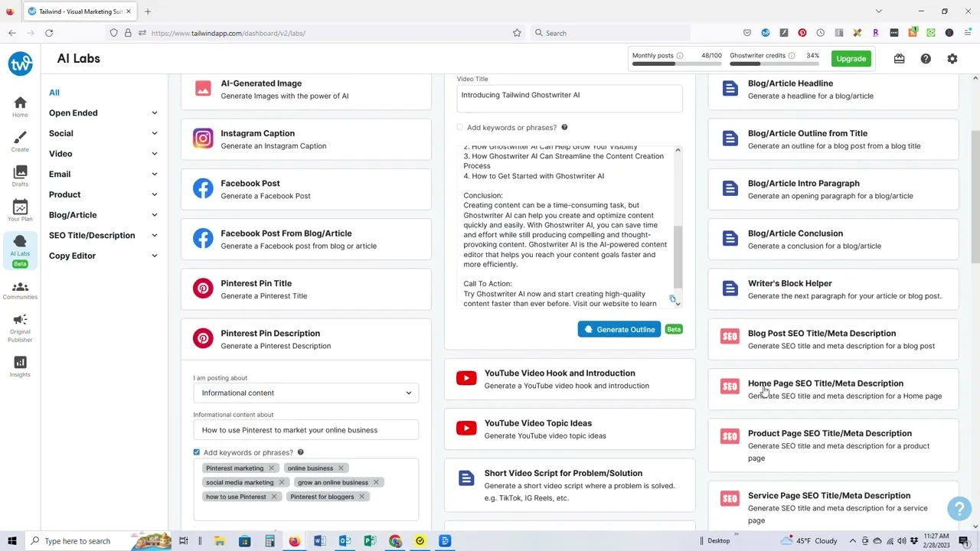This screenshot has width=980, height=551.
Task: Open Insights in the sidebar
Action: click(x=20, y=367)
